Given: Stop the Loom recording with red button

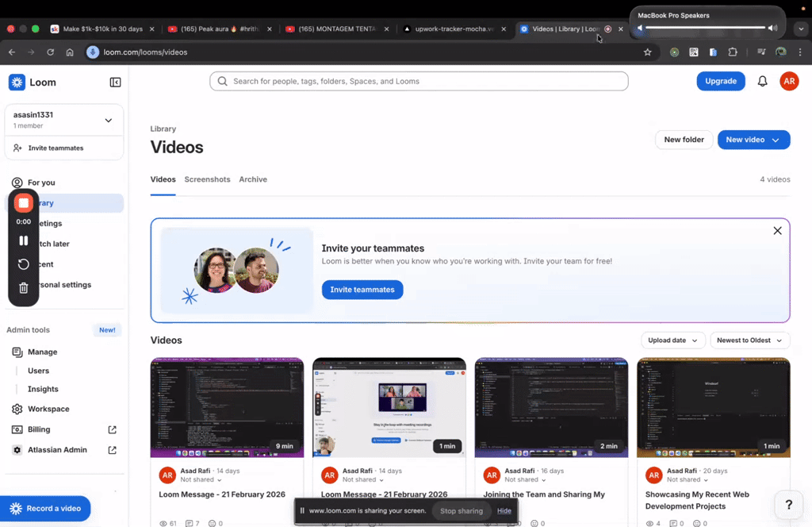Looking at the screenshot, I should 23,203.
